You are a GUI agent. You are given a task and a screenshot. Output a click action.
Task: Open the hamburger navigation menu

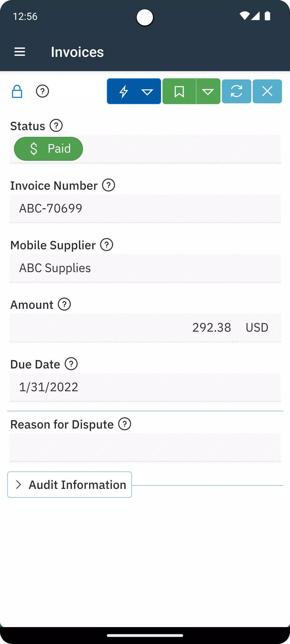[x=20, y=52]
